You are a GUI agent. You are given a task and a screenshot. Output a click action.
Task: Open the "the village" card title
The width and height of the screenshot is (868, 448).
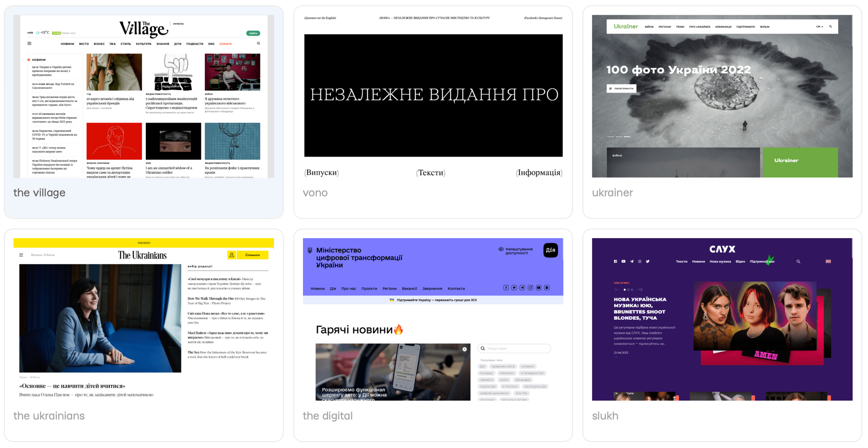click(39, 193)
